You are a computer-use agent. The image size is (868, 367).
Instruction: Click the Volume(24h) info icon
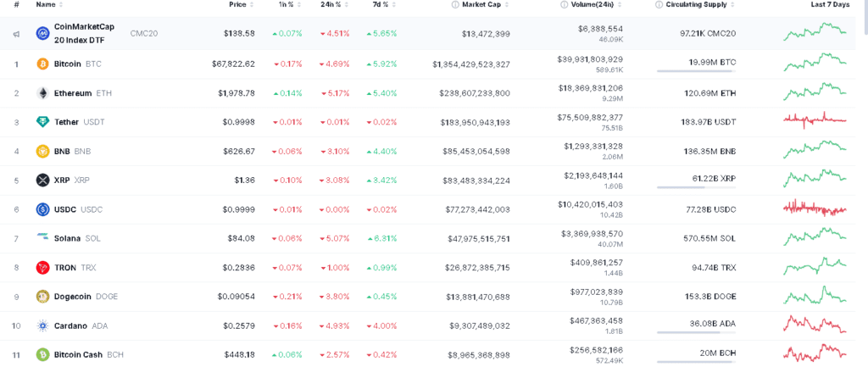(565, 4)
